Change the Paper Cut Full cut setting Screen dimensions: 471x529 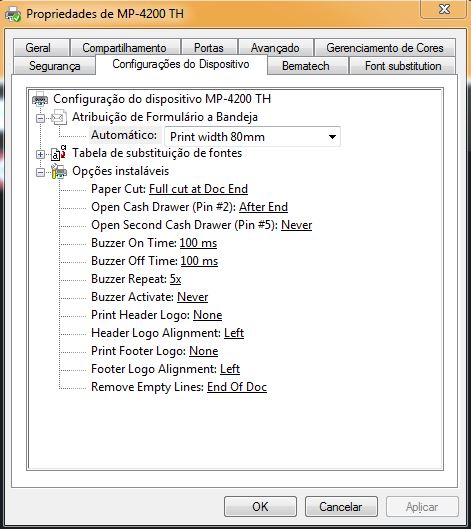tap(198, 189)
